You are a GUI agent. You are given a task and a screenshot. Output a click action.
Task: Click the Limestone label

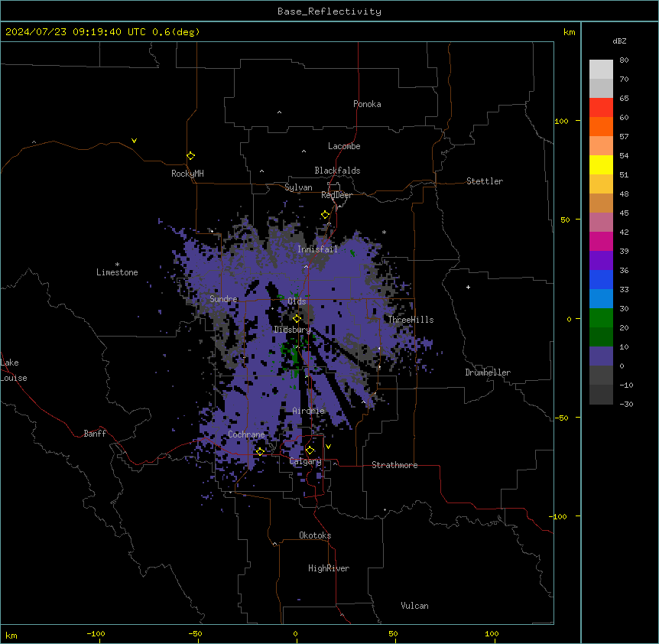point(117,272)
